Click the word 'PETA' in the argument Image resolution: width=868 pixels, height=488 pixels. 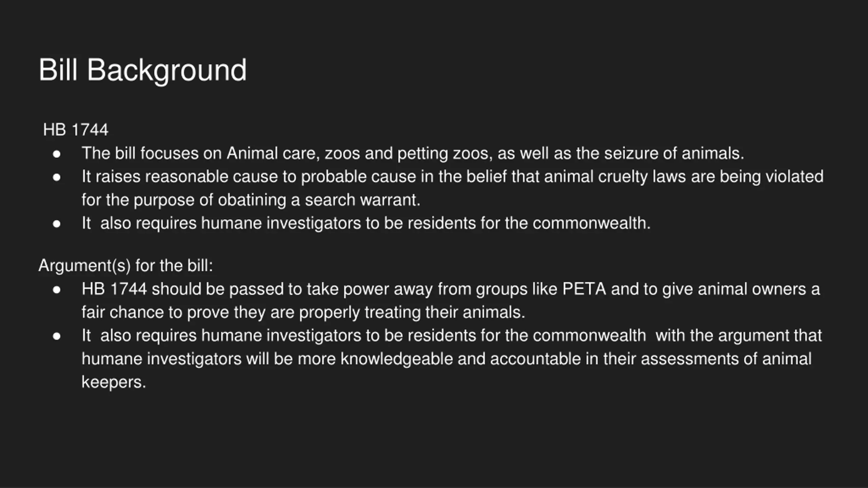584,289
